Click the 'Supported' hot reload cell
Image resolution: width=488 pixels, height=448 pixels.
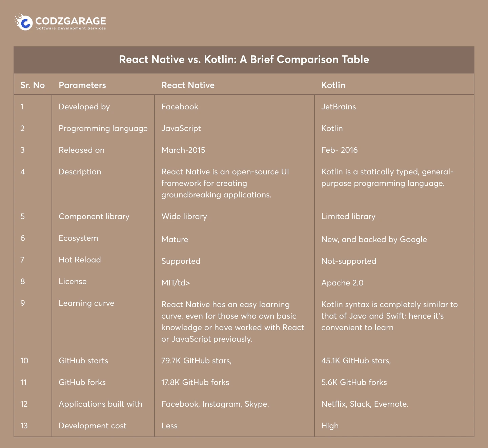(181, 261)
